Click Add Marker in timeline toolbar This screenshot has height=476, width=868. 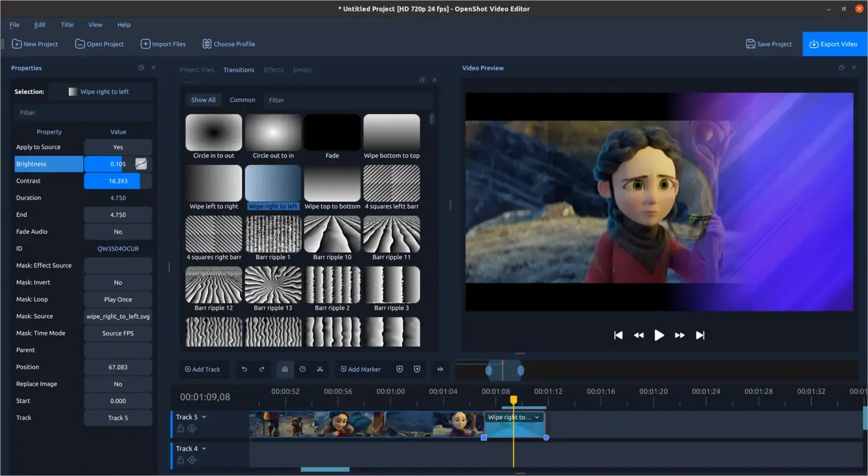pos(360,369)
